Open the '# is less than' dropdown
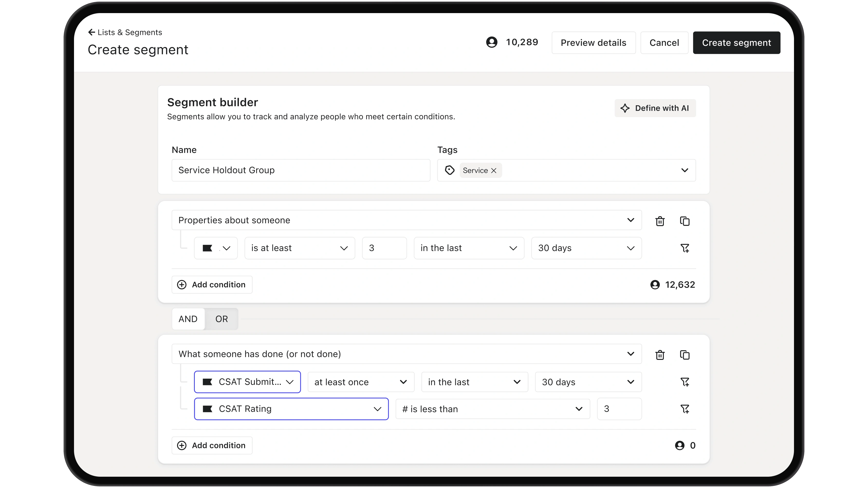The height and width of the screenshot is (488, 868). (493, 409)
